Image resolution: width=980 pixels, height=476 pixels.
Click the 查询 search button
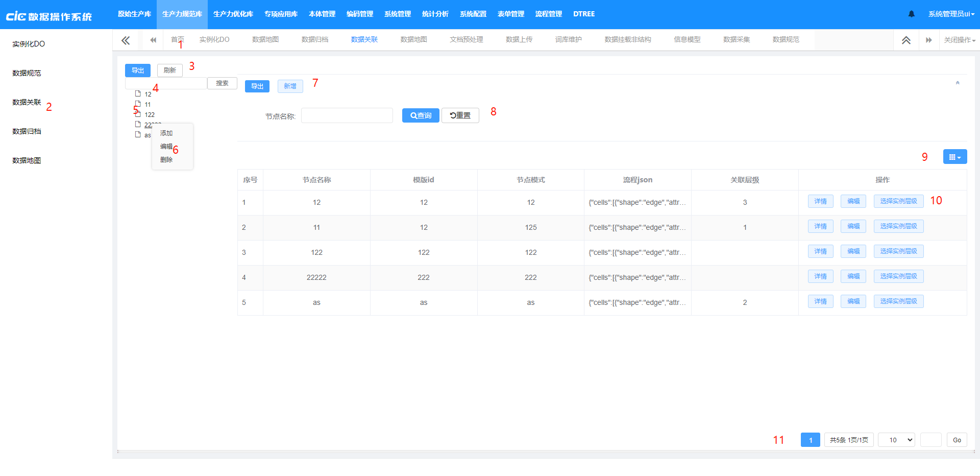pyautogui.click(x=420, y=115)
